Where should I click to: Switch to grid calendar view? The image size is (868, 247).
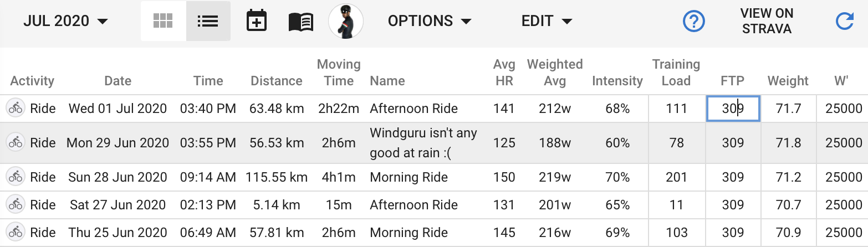pos(163,21)
